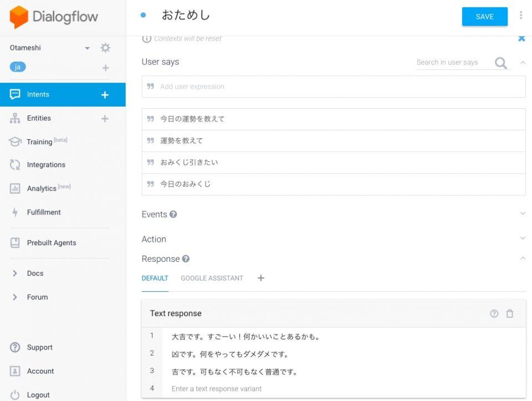Click the Analytics bar chart icon
The width and height of the screenshot is (532, 401).
pyautogui.click(x=15, y=188)
